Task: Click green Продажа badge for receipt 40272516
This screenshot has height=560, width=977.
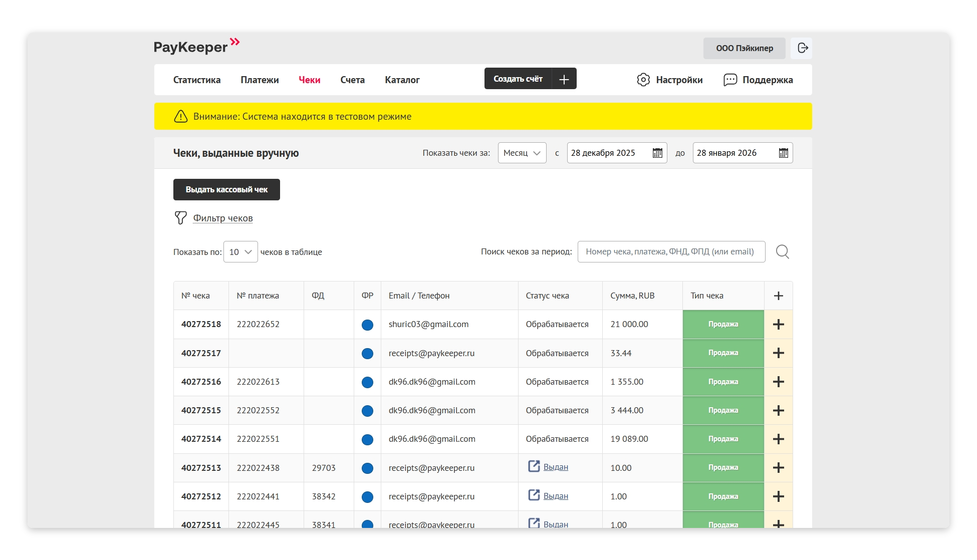Action: (722, 382)
